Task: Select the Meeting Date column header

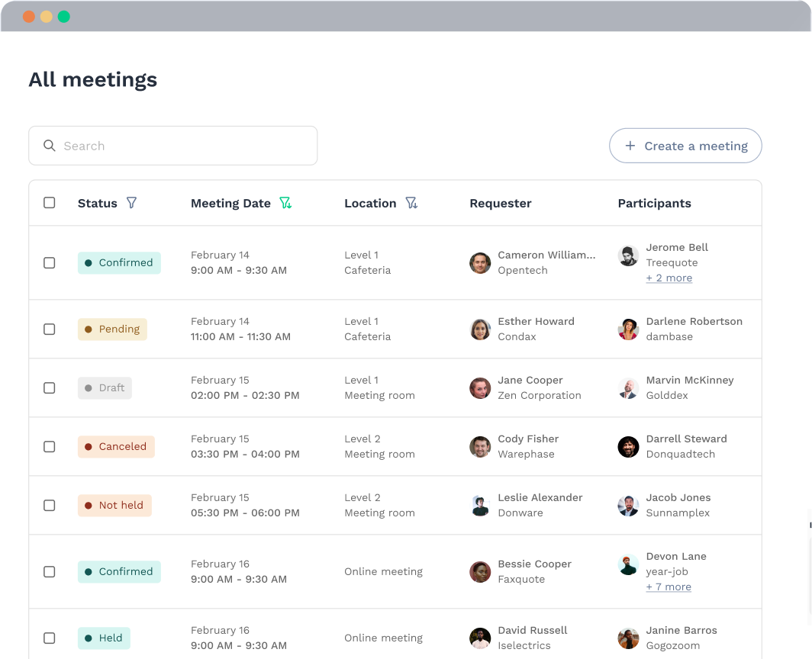Action: pyautogui.click(x=230, y=203)
